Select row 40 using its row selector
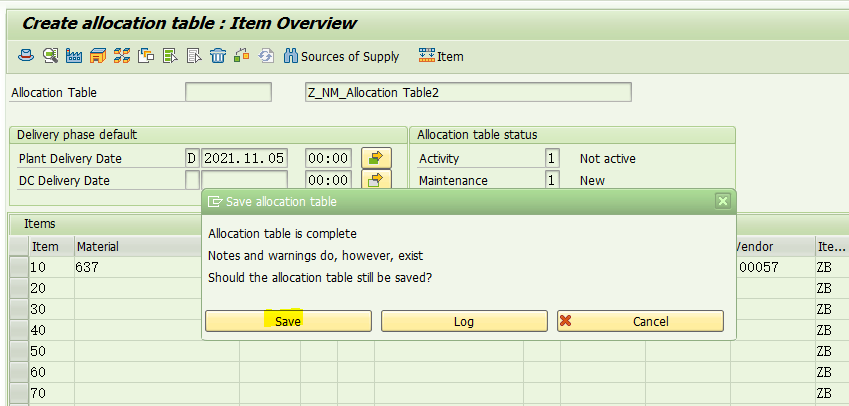 click(19, 330)
